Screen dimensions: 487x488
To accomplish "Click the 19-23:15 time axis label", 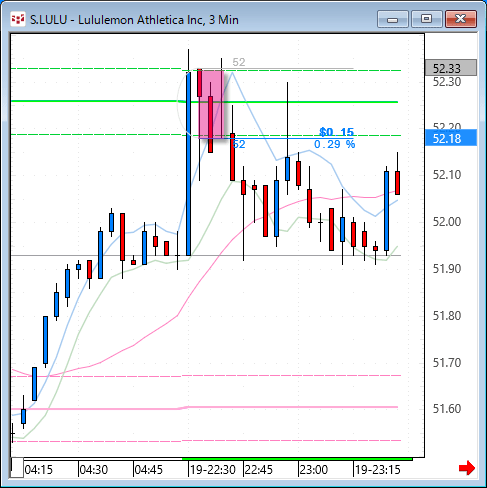I will tap(378, 470).
